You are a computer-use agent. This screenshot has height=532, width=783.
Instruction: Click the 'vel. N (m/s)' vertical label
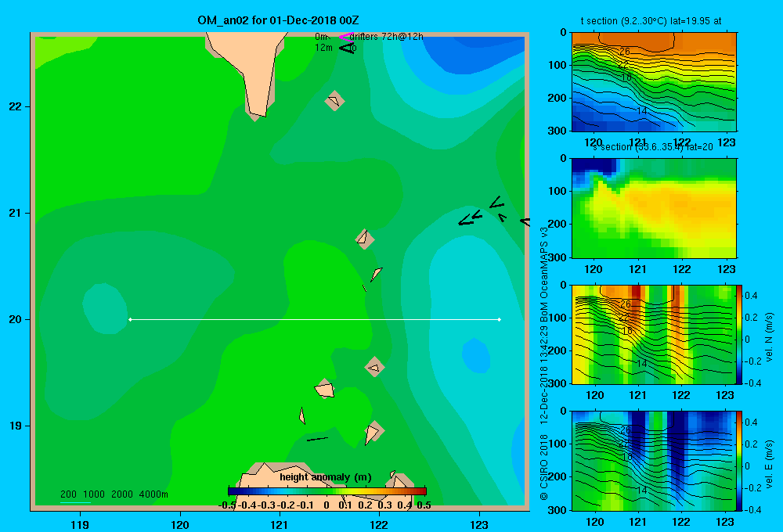point(770,337)
